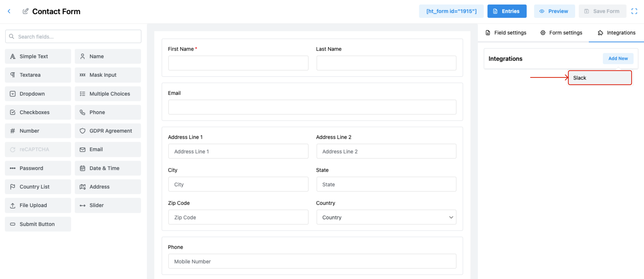The image size is (644, 279).
Task: Add an Email field from sidebar
Action: pos(108,149)
